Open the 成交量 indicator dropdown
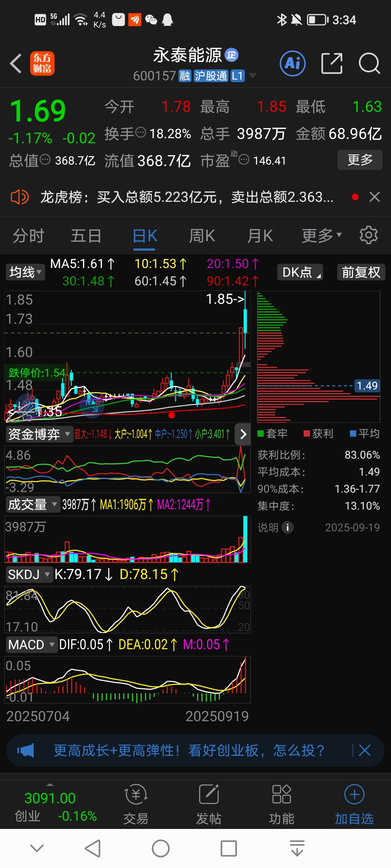This screenshot has height=868, width=391. 33,504
